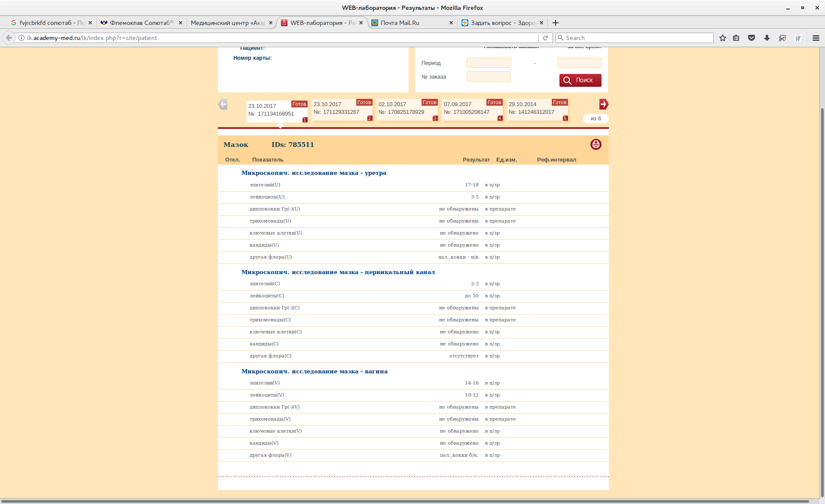Show the bookmarks list icon
The height and width of the screenshot is (504, 825).
tap(736, 38)
